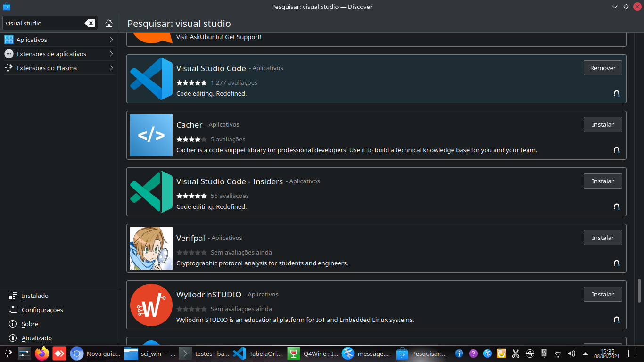Click the Visual Studio Code logo
The width and height of the screenshot is (644, 362).
[x=151, y=79]
